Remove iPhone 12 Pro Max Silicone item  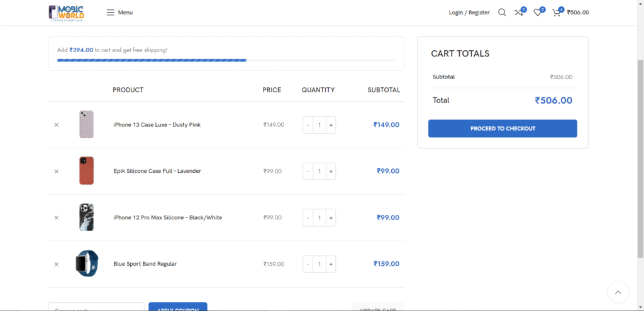pyautogui.click(x=57, y=217)
